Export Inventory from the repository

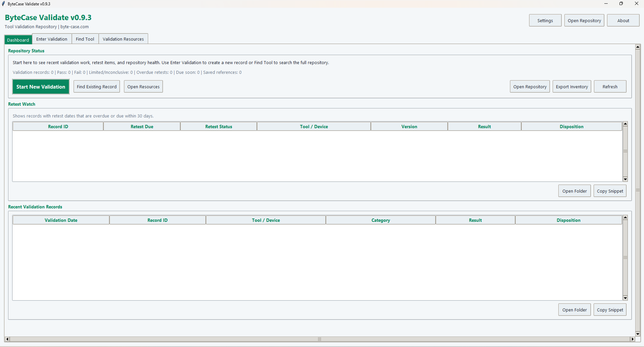pos(572,87)
